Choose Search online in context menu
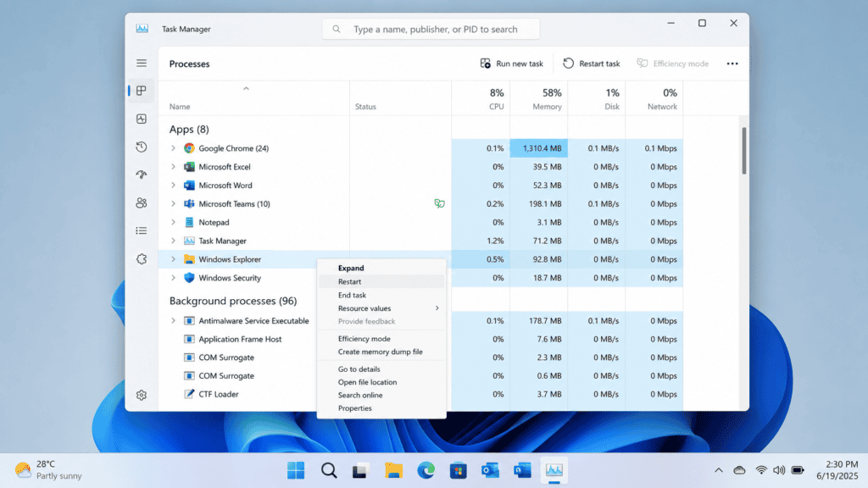 coord(381,395)
